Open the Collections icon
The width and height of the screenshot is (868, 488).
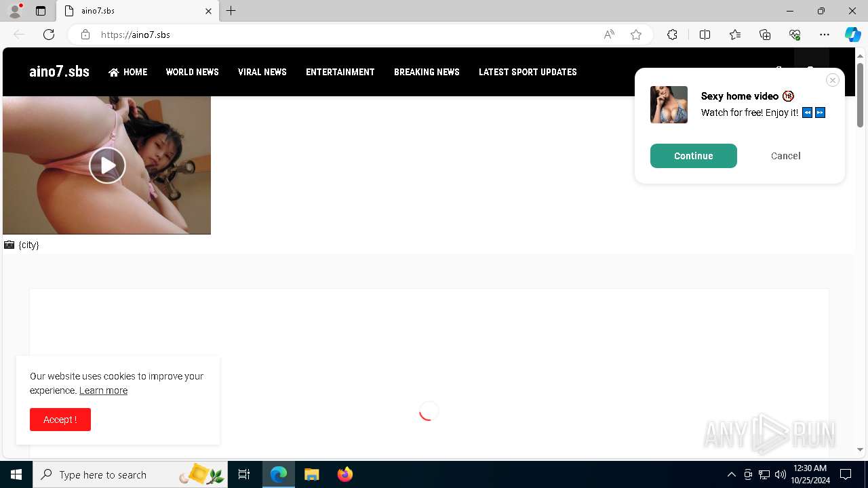click(765, 35)
